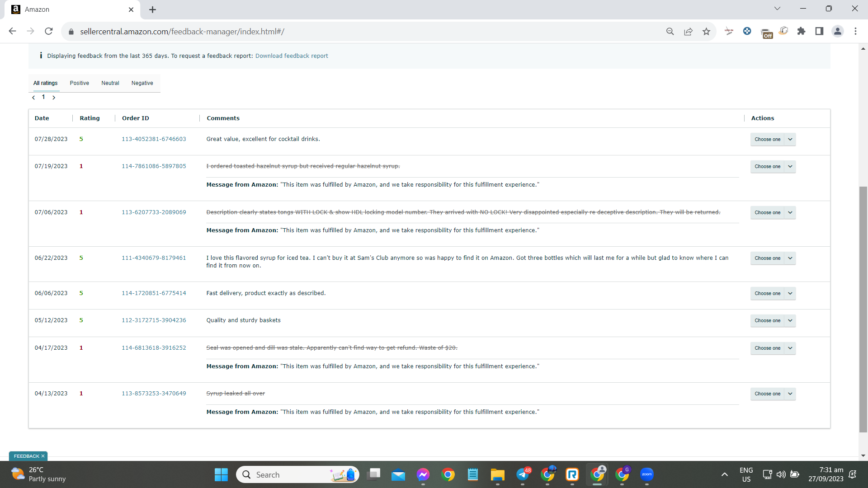This screenshot has height=488, width=868.
Task: Expand Choose one for 07/28/2023 feedback
Action: tap(773, 139)
